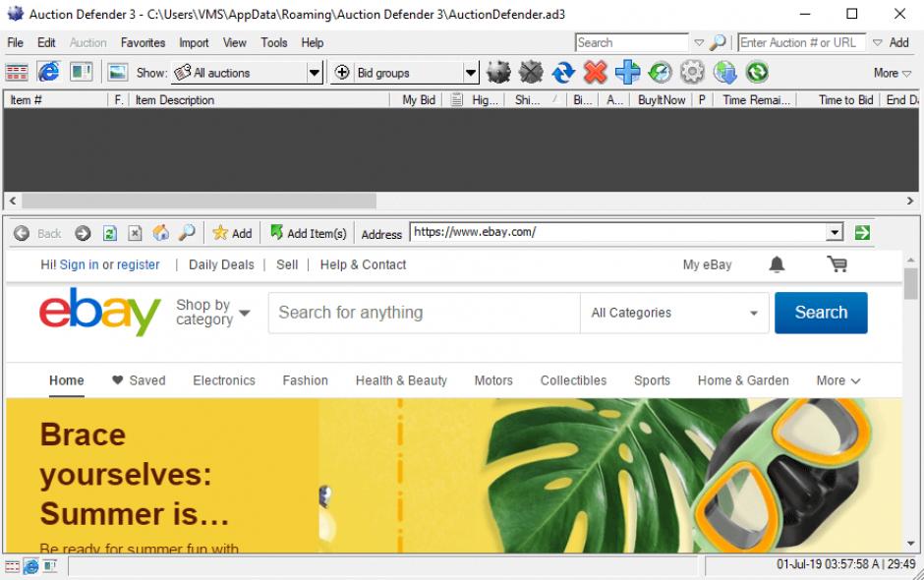Open the Address bar history dropdown
This screenshot has width=924, height=580.
pos(835,232)
